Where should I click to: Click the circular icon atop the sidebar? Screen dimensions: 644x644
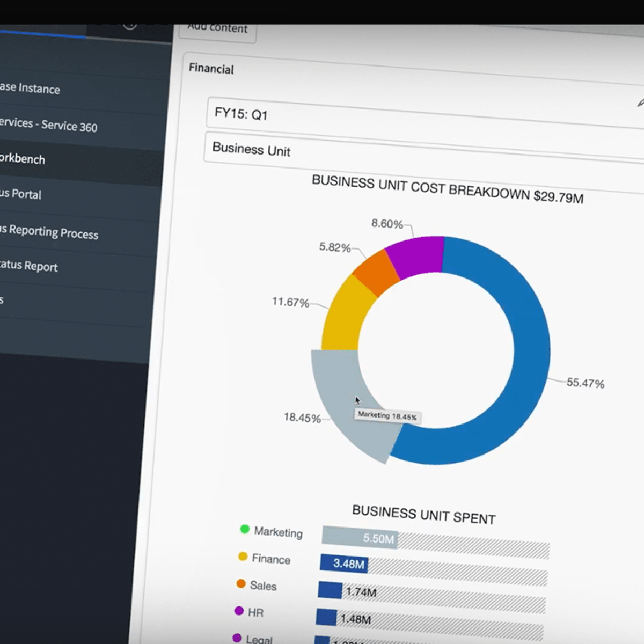pyautogui.click(x=129, y=25)
